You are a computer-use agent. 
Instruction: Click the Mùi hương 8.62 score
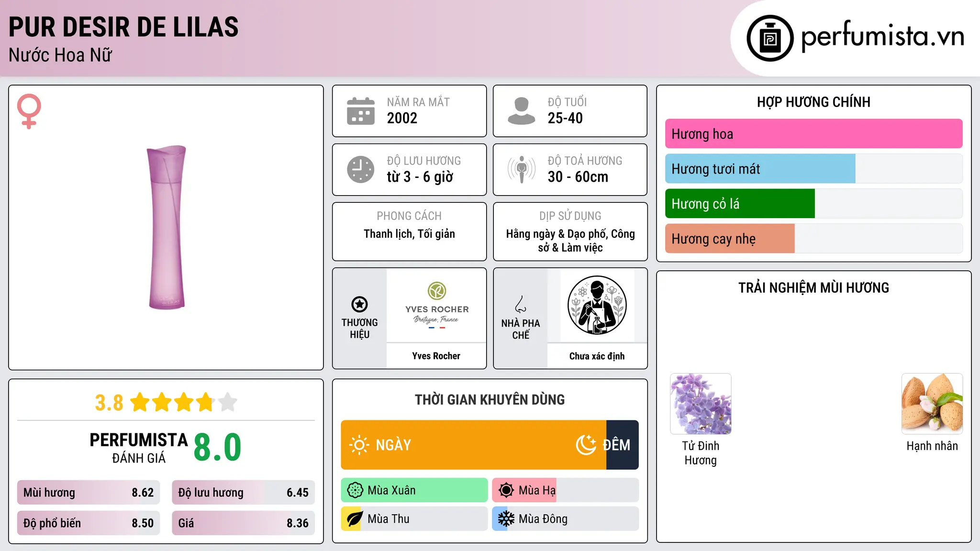coord(89,493)
